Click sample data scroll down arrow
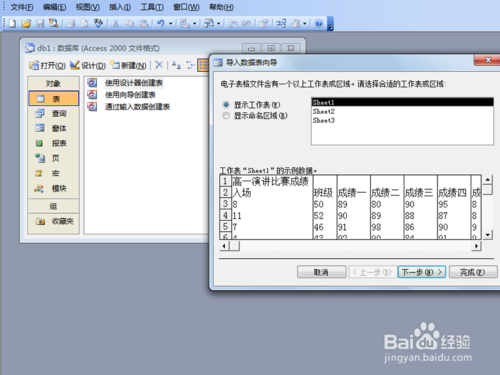Screen dimensions: 500x375 pyautogui.click(x=488, y=235)
